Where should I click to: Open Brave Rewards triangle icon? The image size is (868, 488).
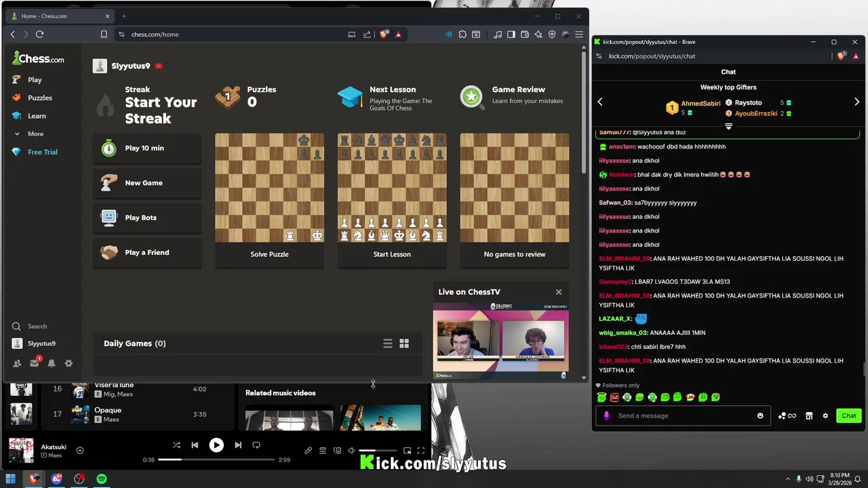click(x=399, y=34)
